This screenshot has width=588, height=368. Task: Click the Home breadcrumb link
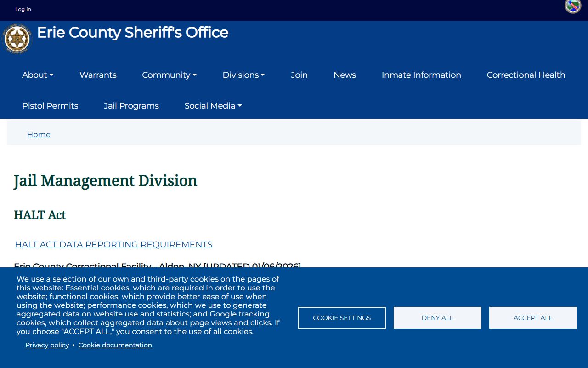[x=39, y=134]
